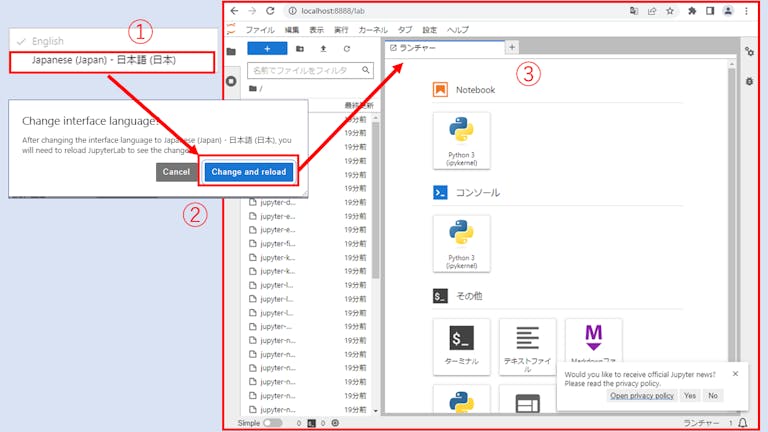Screen dimensions: 768x432
Task: Click upload files icon
Action: [323, 48]
